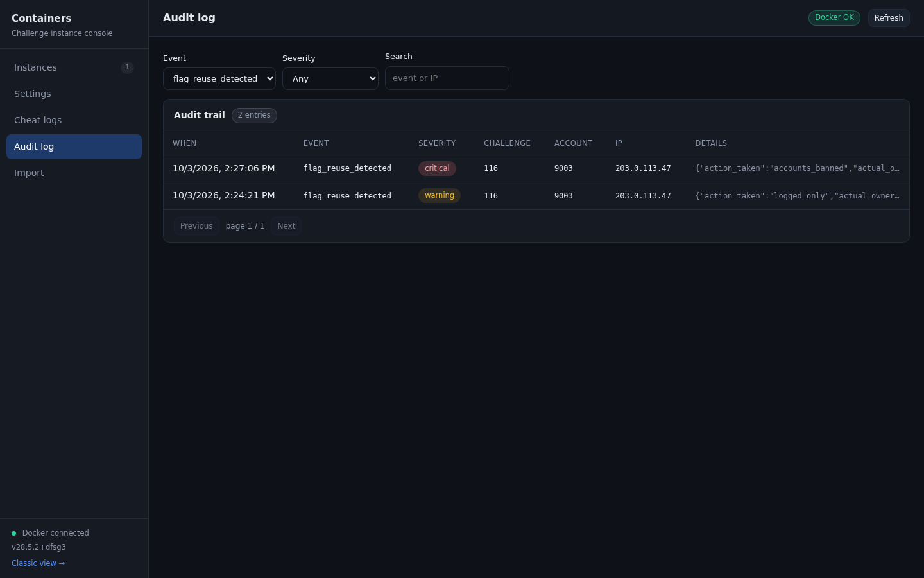
Task: Open the Severity filter dropdown
Action: [x=330, y=78]
